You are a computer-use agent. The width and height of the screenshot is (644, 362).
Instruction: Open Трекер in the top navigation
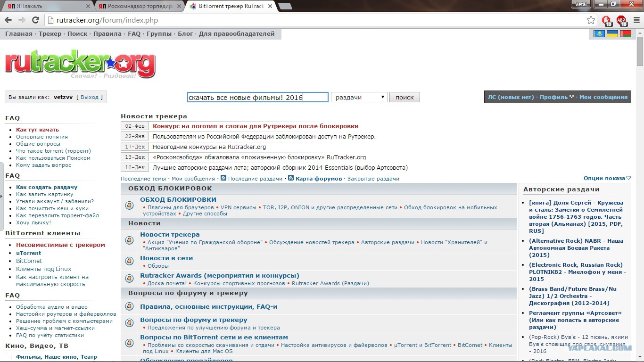50,34
